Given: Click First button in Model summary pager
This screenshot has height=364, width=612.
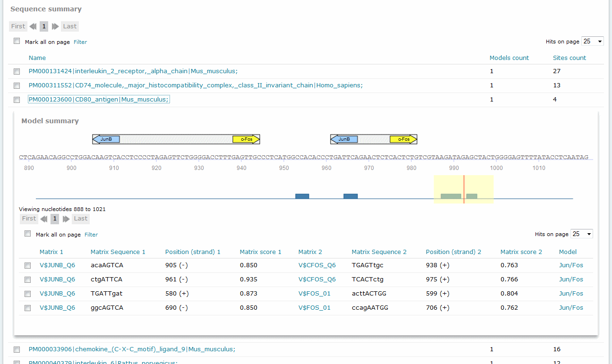Looking at the screenshot, I should click(29, 219).
